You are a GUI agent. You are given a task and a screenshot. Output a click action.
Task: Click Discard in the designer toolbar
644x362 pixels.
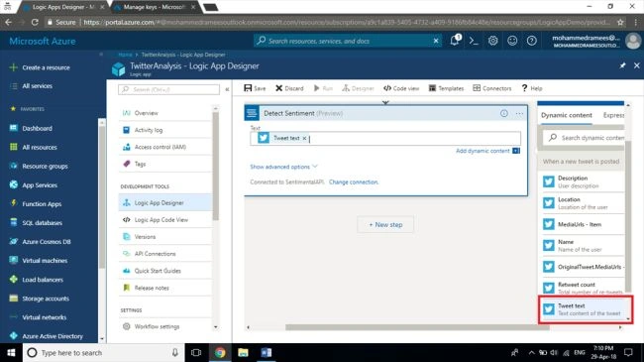coord(289,88)
